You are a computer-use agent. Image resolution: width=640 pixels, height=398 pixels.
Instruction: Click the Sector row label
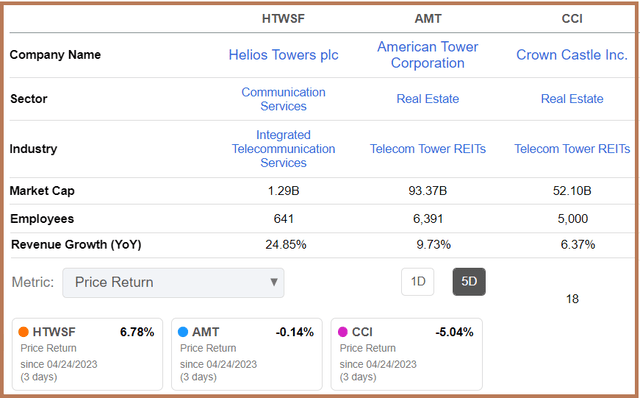[x=29, y=99]
